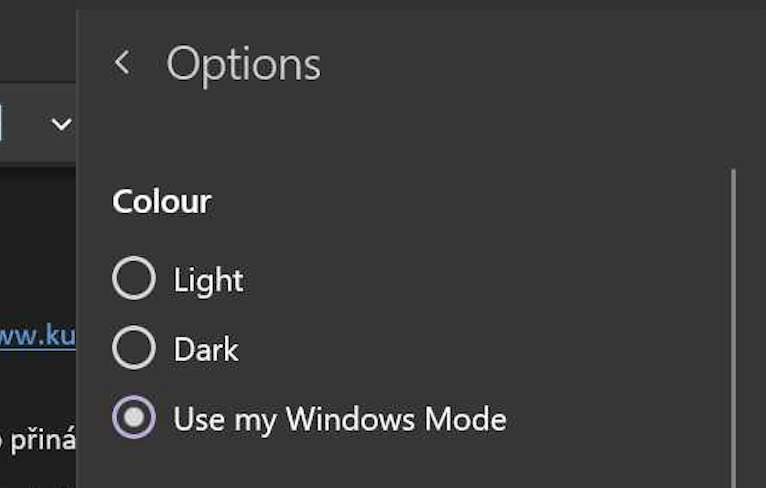Enable the Use my Windows Mode radio
766x488 pixels.
pyautogui.click(x=134, y=418)
